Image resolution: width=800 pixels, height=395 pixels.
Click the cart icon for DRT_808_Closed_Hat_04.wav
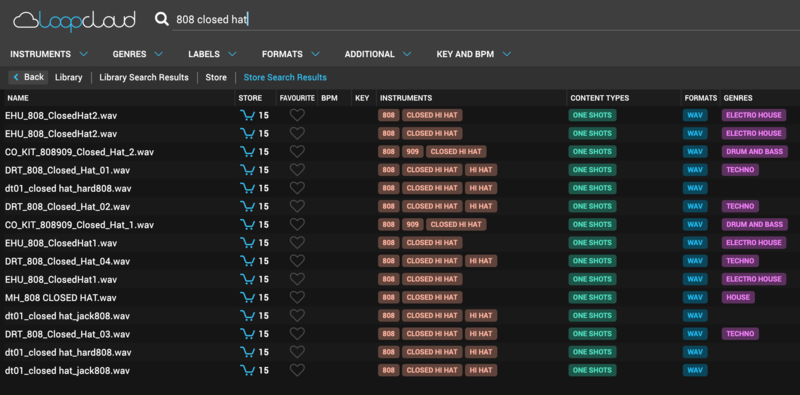[247, 261]
